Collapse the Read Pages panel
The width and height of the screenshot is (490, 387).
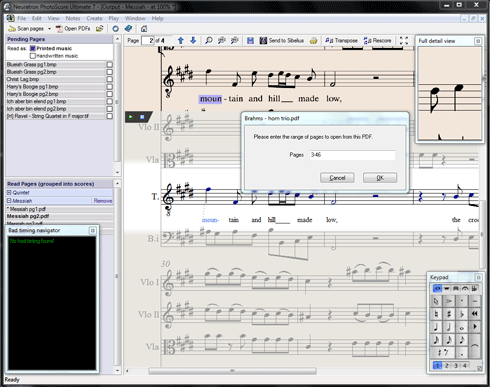tap(117, 184)
